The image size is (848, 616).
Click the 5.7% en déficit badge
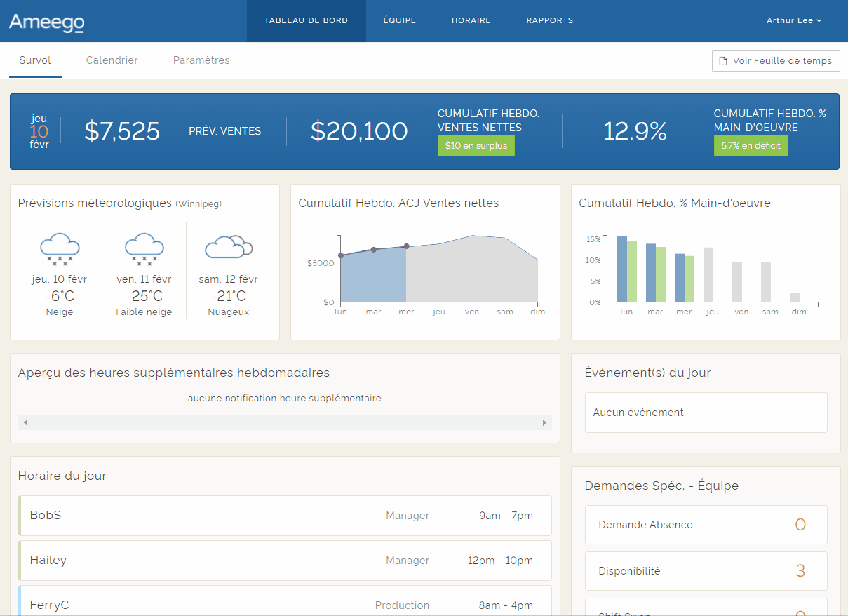click(x=751, y=146)
